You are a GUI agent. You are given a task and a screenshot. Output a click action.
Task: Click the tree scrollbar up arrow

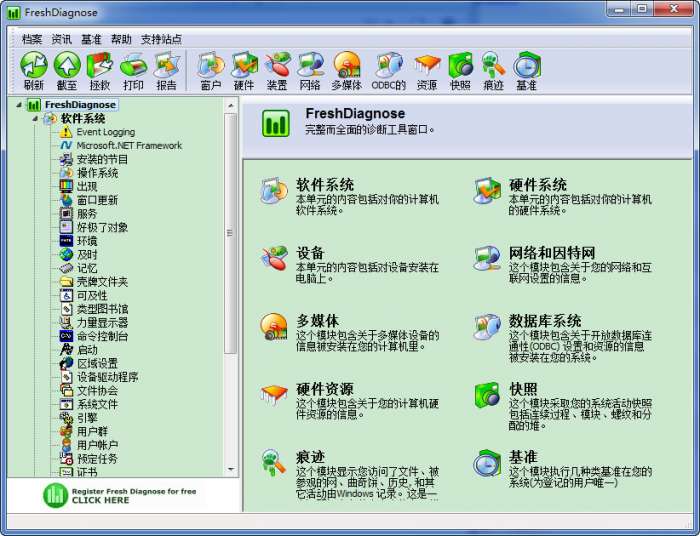pos(230,106)
